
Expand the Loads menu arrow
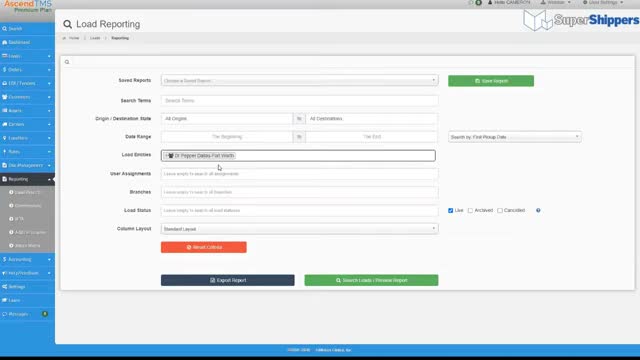(49, 56)
